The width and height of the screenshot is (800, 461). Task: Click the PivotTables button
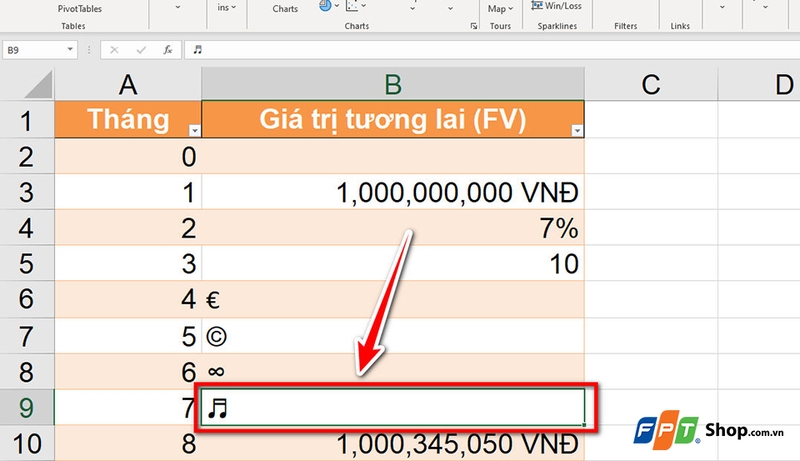[80, 9]
